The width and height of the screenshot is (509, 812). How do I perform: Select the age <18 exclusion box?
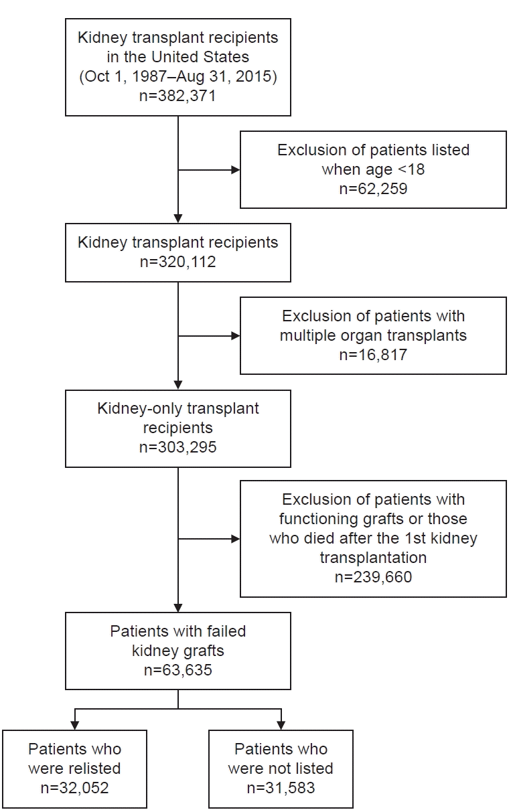[x=373, y=169]
